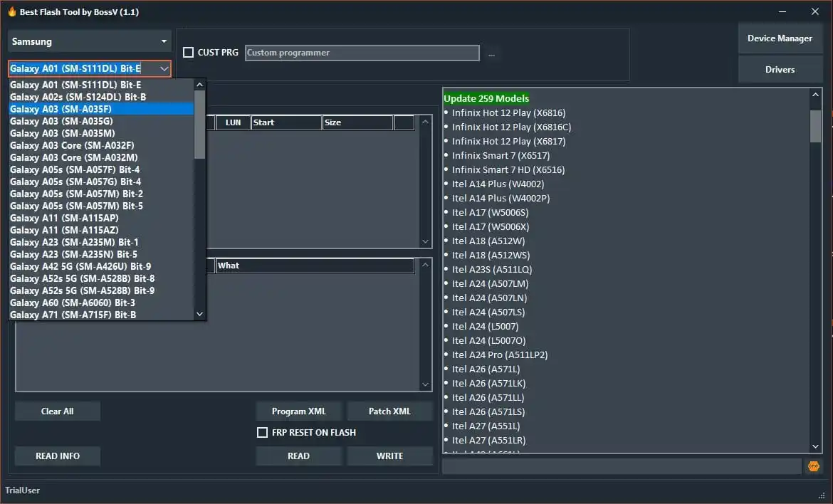Click the browse ellipsis next to Custom programmer

point(491,54)
